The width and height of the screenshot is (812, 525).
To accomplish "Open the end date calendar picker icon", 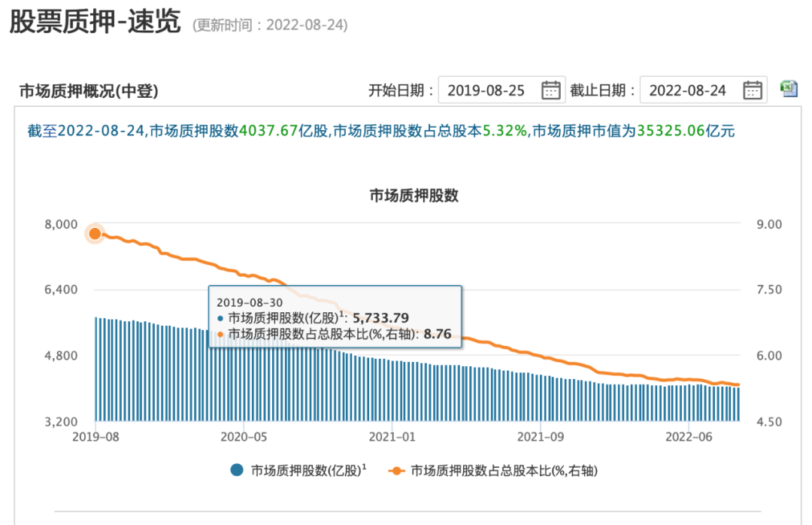I will tap(752, 90).
